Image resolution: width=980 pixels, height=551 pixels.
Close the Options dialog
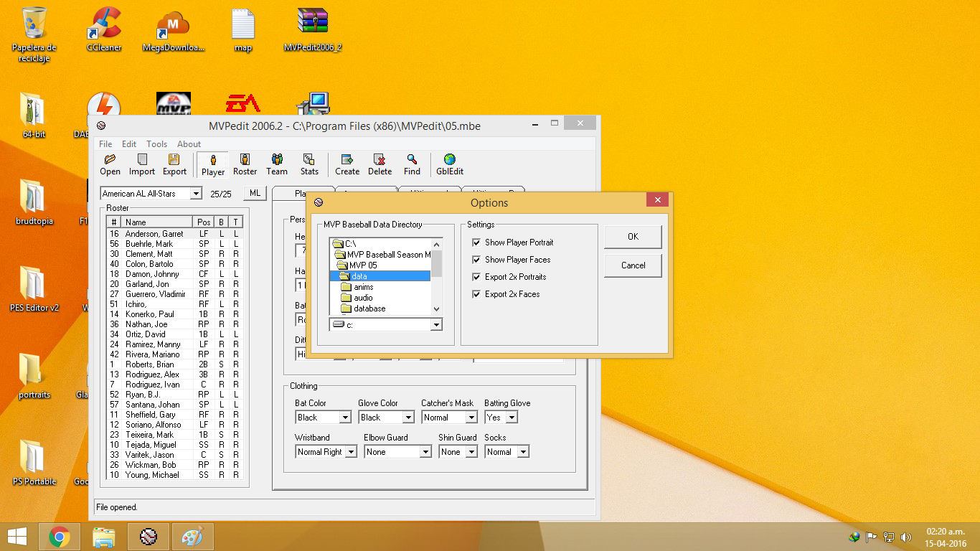pyautogui.click(x=658, y=200)
